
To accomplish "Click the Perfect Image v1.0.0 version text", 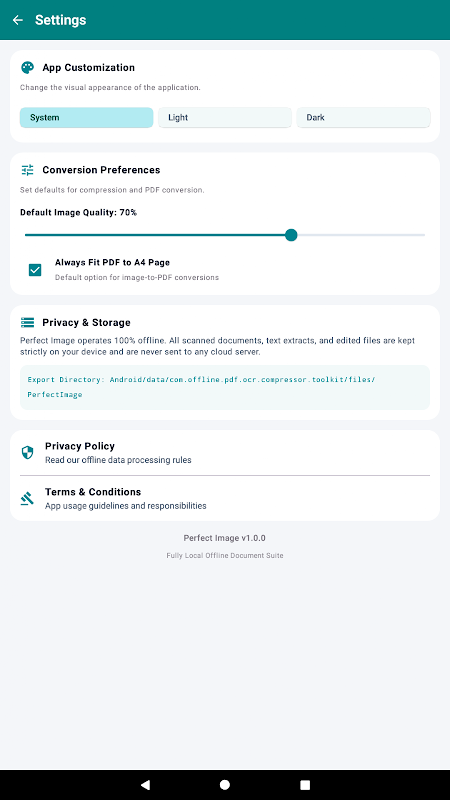I will pyautogui.click(x=224, y=538).
